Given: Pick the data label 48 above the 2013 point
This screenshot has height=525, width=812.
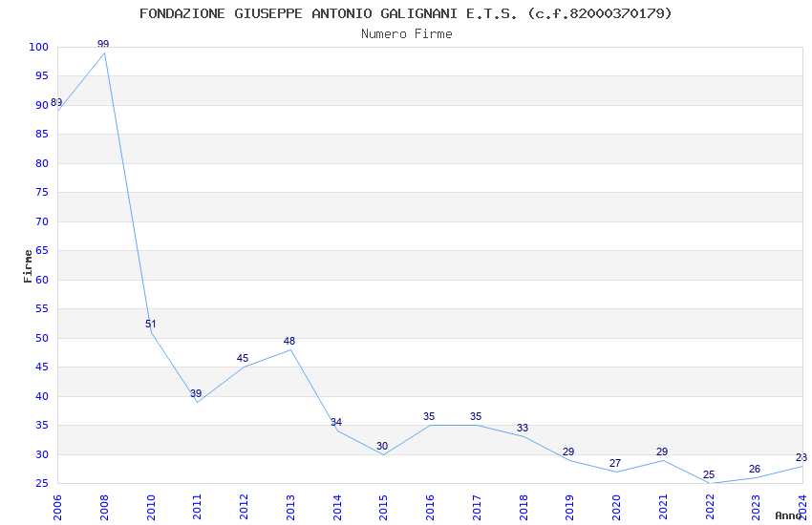Looking at the screenshot, I should coord(288,342).
